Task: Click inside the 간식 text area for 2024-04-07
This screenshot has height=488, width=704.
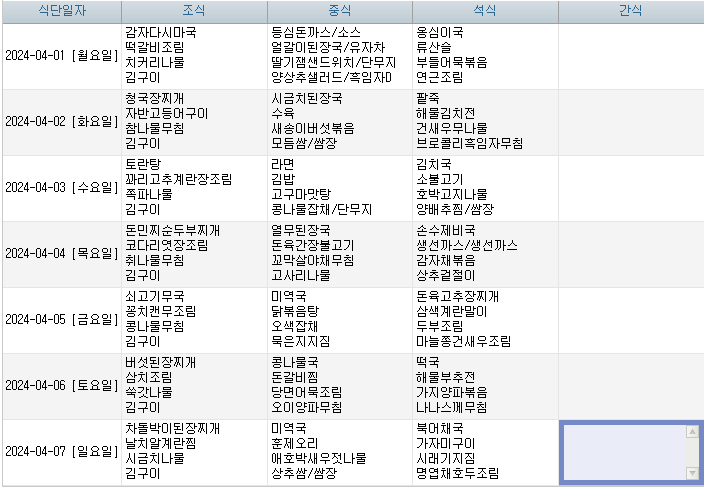Action: (x=622, y=452)
